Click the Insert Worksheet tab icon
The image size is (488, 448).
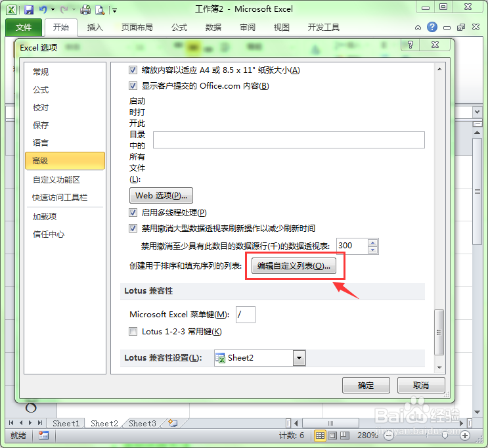click(x=173, y=423)
